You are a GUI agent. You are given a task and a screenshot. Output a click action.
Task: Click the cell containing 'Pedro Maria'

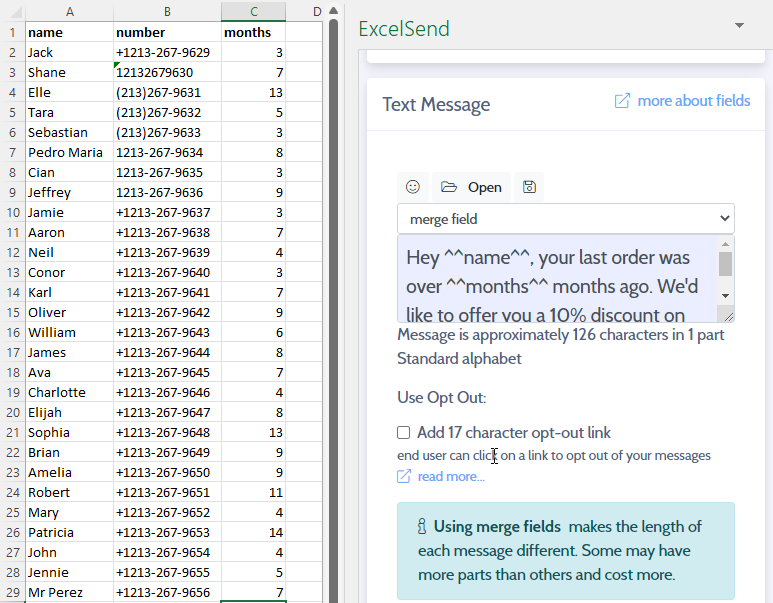click(x=70, y=152)
